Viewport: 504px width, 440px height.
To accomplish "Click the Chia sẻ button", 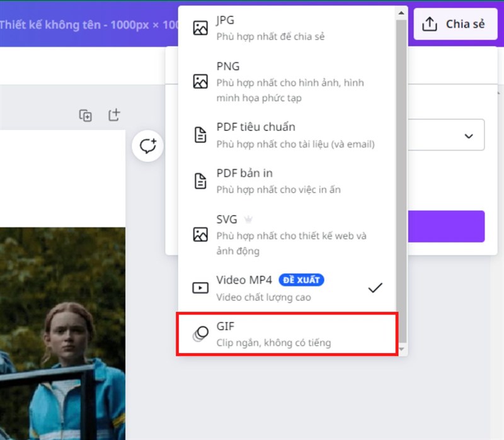I will (455, 24).
